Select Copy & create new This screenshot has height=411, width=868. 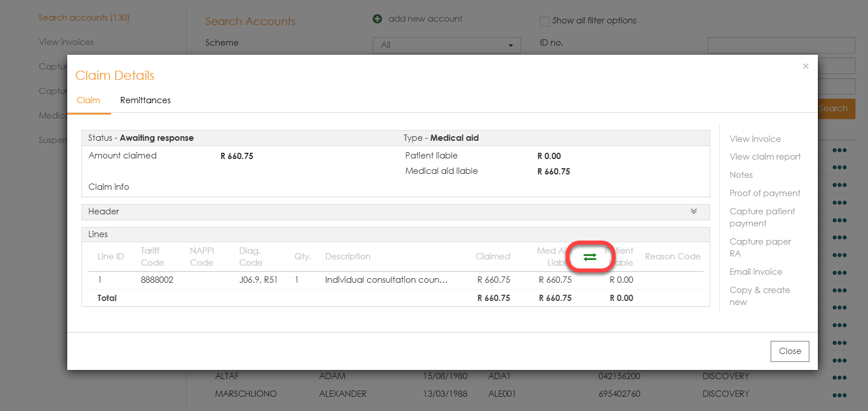tap(759, 296)
